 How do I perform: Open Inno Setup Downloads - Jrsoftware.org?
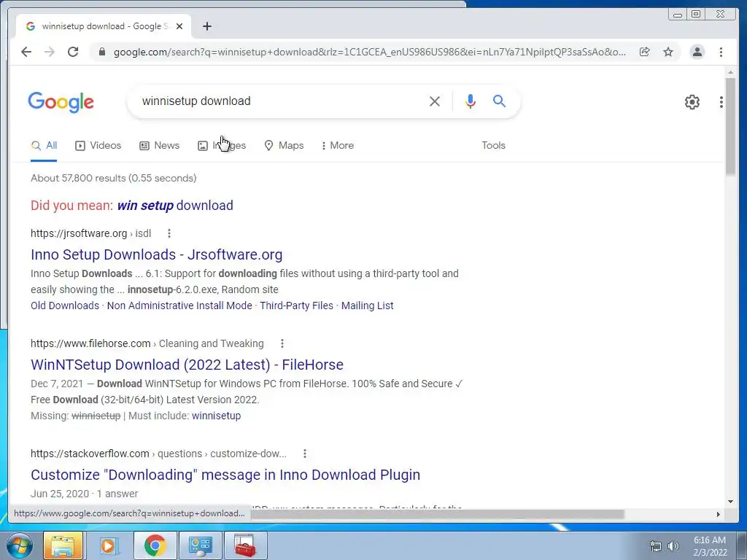tap(156, 254)
